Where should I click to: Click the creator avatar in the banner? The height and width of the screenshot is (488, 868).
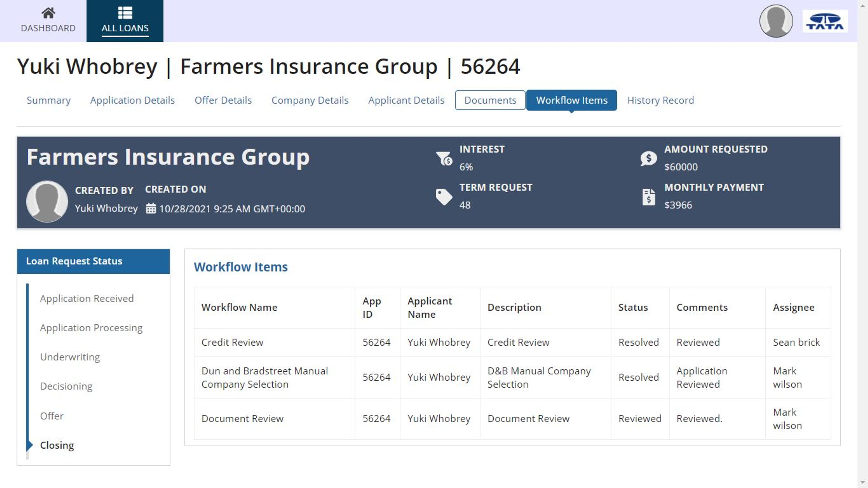[x=47, y=202]
